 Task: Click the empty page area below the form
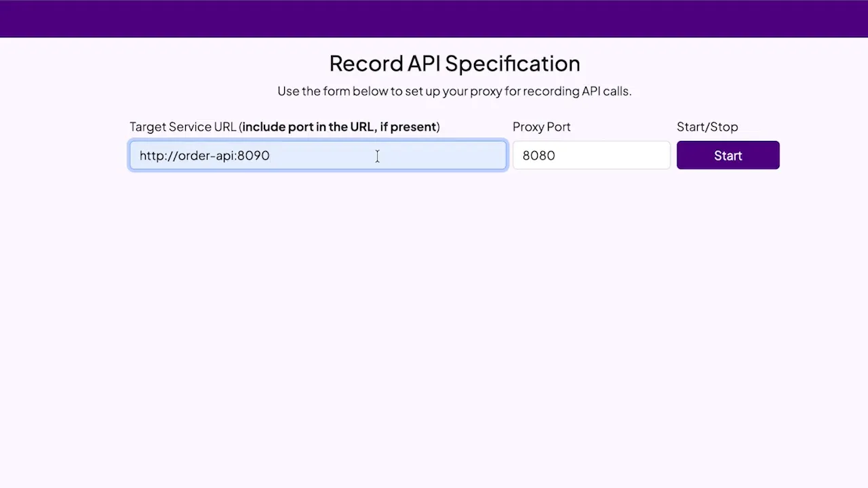click(434, 325)
